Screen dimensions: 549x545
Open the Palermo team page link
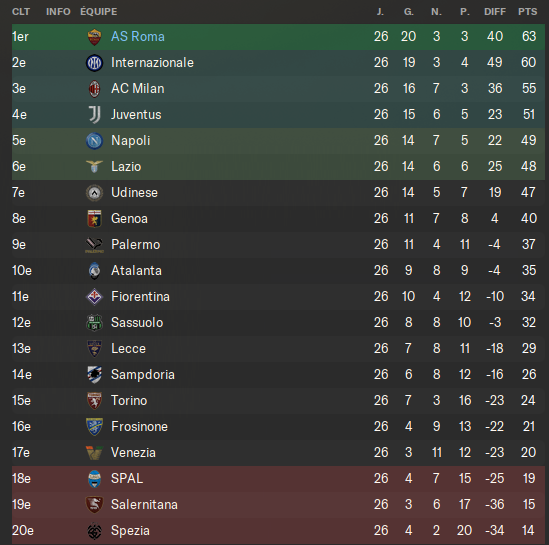pyautogui.click(x=135, y=245)
